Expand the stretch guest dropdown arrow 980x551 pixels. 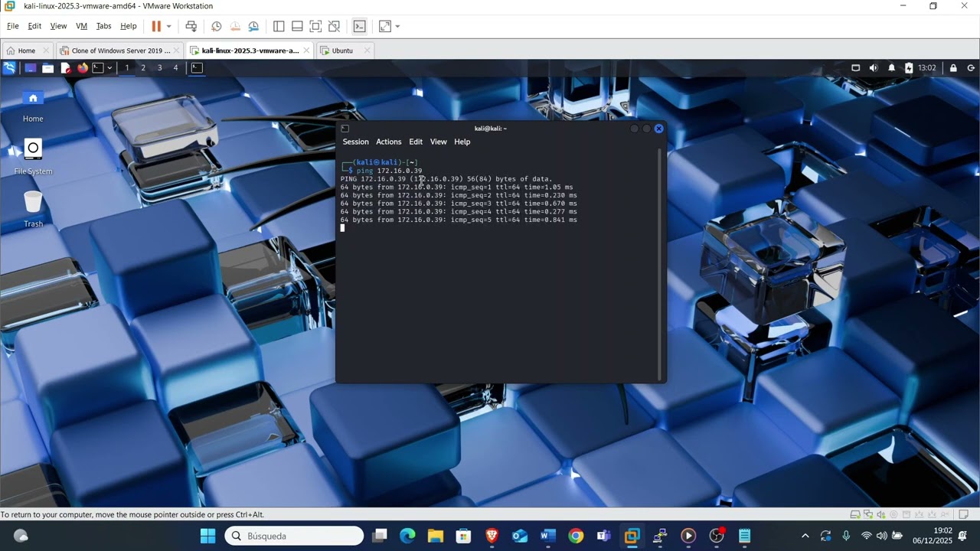[x=397, y=26]
